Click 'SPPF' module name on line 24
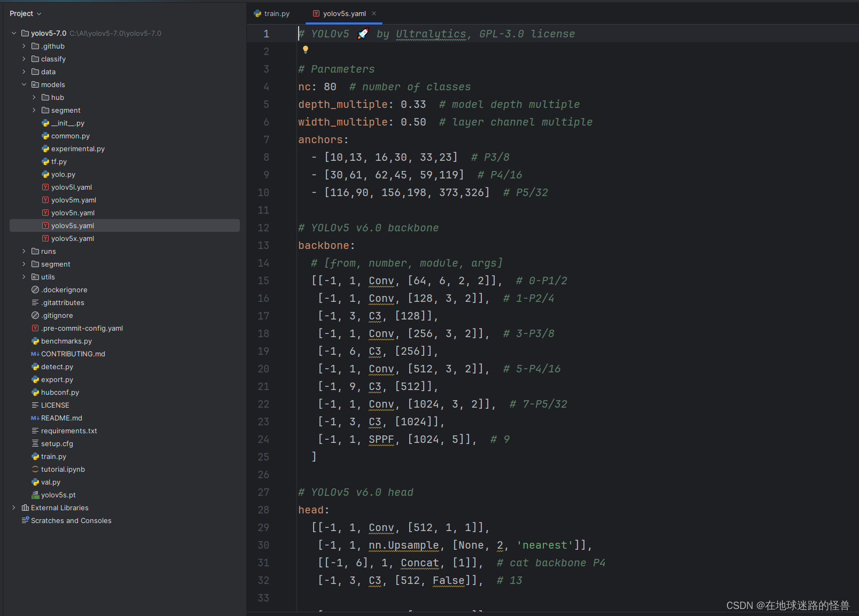 (381, 439)
